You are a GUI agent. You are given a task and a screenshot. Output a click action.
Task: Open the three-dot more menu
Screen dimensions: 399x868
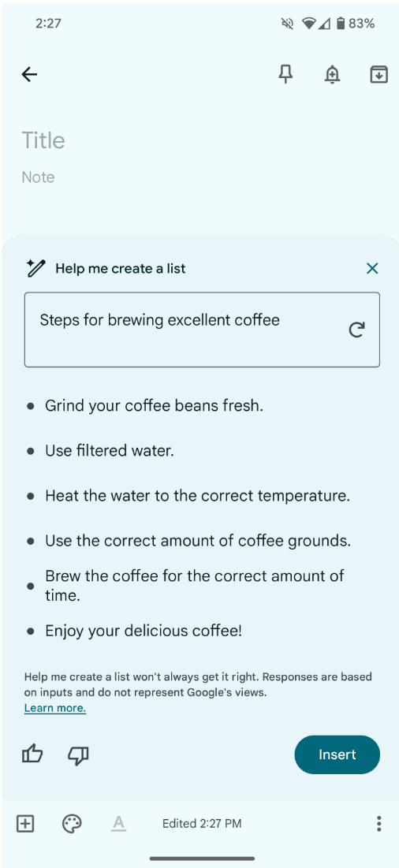(x=378, y=824)
